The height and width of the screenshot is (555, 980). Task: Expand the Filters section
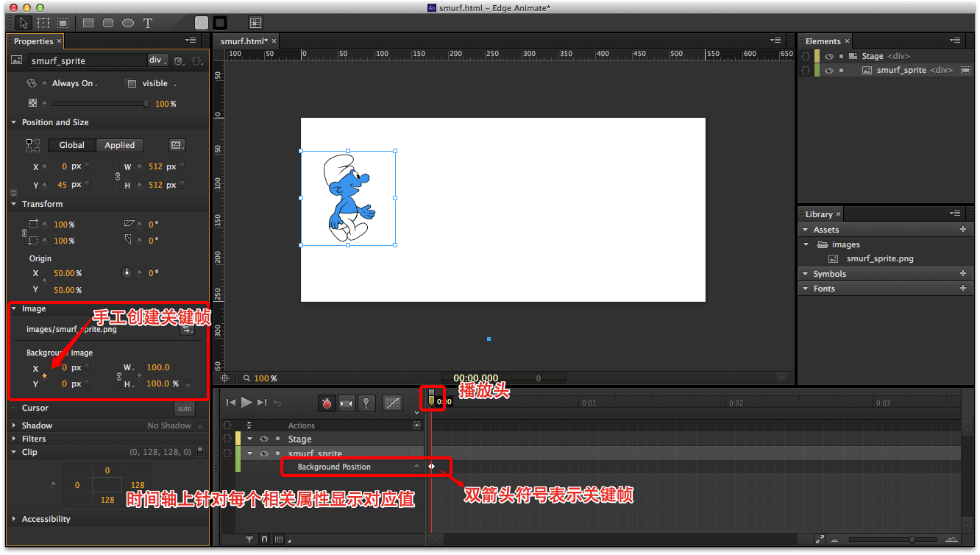(x=14, y=439)
